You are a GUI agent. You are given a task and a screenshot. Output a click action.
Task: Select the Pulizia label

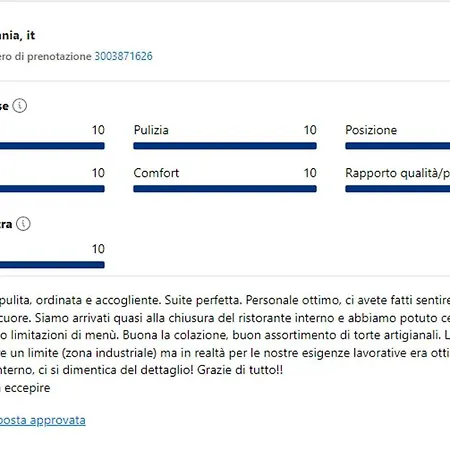(151, 130)
